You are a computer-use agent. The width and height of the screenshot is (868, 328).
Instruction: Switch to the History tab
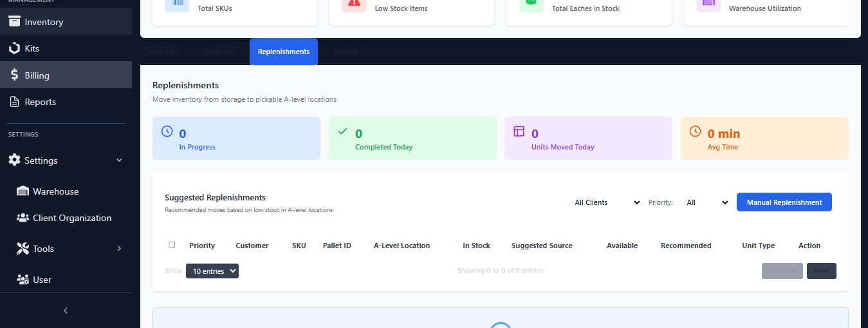(x=346, y=52)
